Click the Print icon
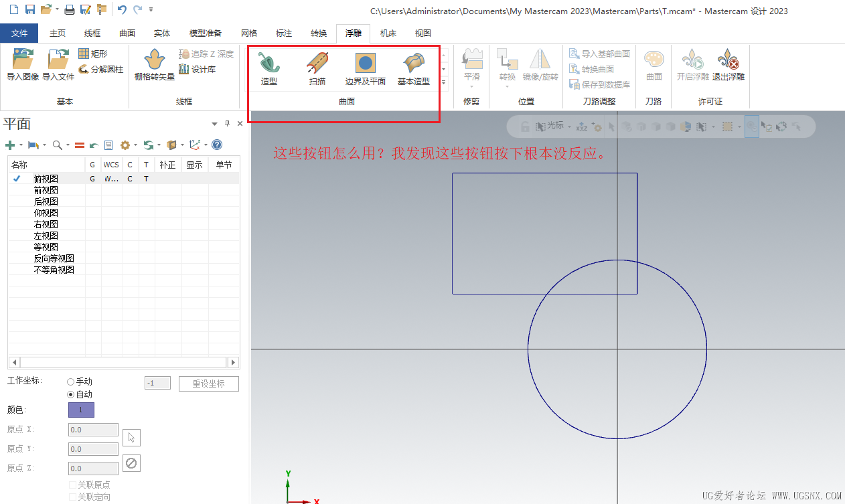The width and height of the screenshot is (845, 504). pyautogui.click(x=70, y=9)
